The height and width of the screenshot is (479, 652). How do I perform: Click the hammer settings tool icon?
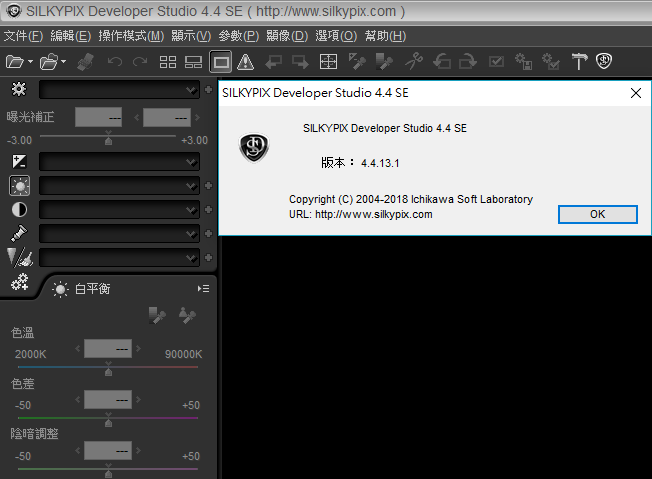(x=579, y=62)
